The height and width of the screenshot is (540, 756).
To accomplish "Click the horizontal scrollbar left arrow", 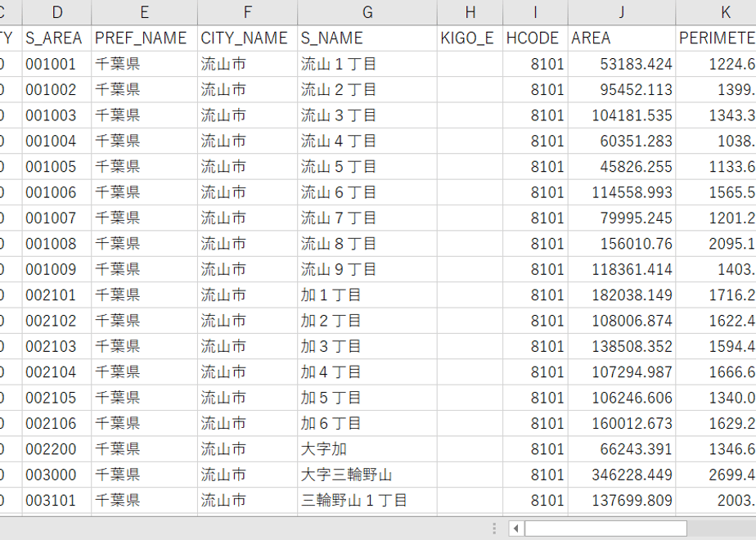I will click(x=516, y=529).
